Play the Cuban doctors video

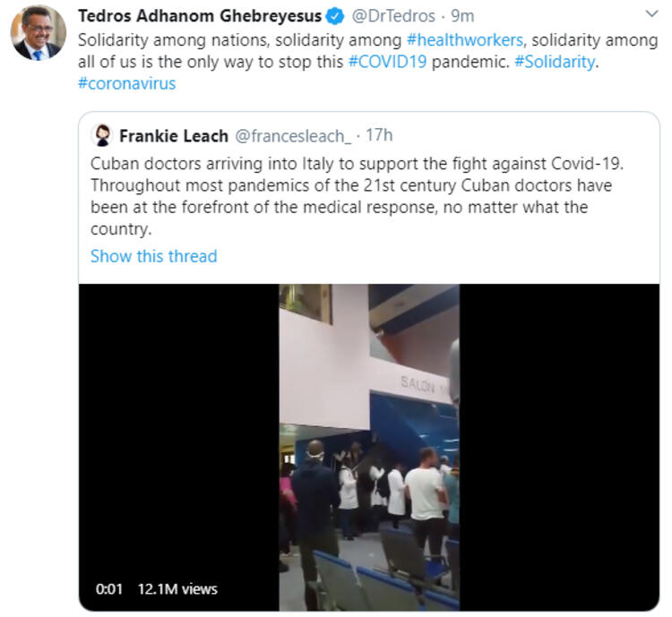369,448
